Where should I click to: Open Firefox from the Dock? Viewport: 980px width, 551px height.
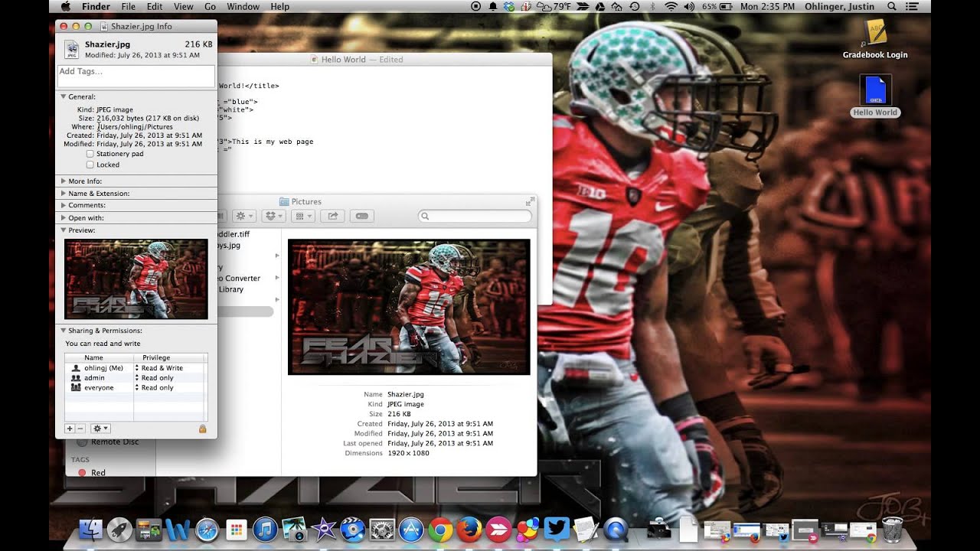(x=469, y=530)
